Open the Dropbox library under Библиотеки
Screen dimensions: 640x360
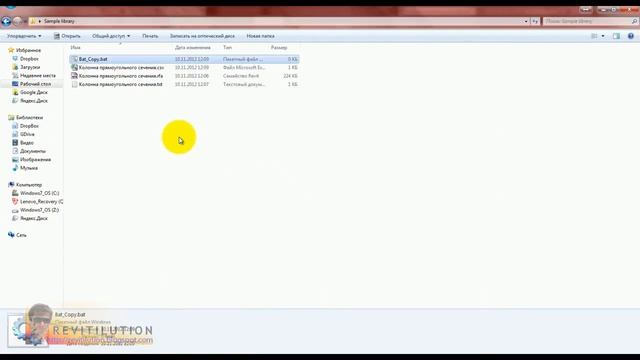(x=29, y=126)
